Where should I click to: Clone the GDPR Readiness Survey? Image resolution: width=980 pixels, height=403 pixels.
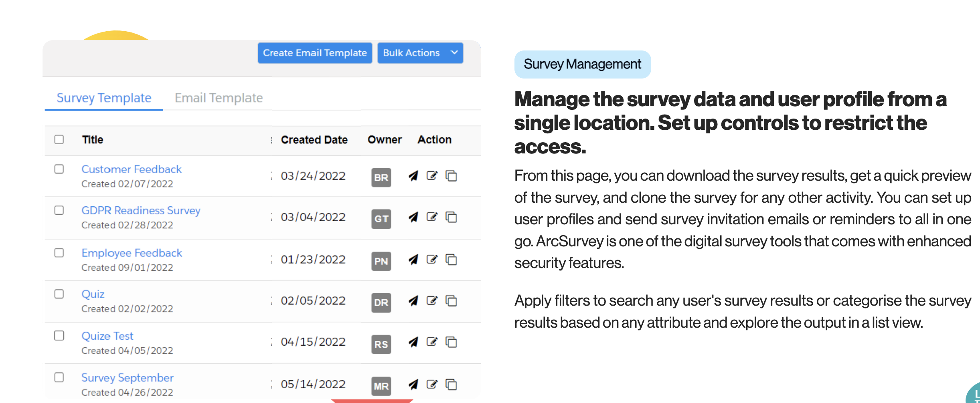pyautogui.click(x=452, y=217)
